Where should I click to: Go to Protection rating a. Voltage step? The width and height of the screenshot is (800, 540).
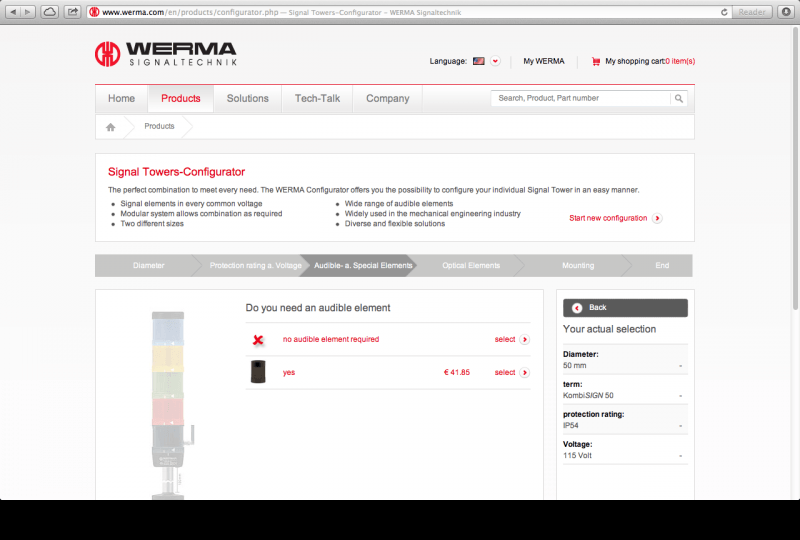255,265
